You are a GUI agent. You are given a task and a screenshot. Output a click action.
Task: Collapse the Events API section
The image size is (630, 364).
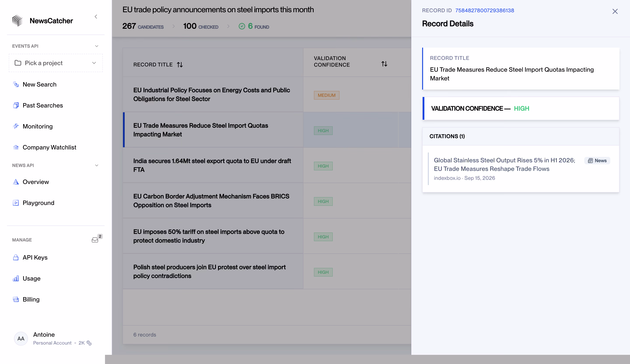(97, 46)
